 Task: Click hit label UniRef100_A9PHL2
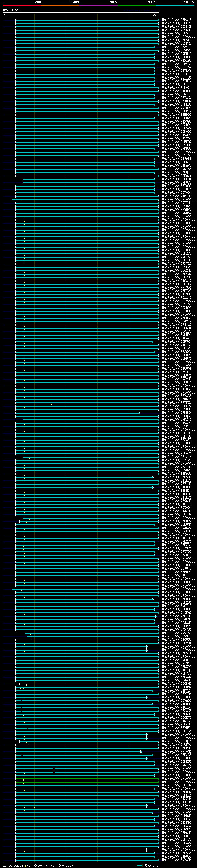click(177, 54)
